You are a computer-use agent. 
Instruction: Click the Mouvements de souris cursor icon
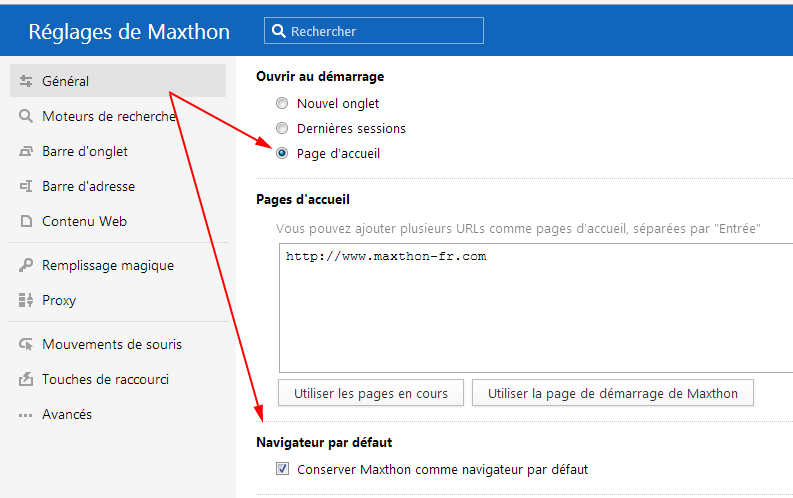tap(26, 344)
